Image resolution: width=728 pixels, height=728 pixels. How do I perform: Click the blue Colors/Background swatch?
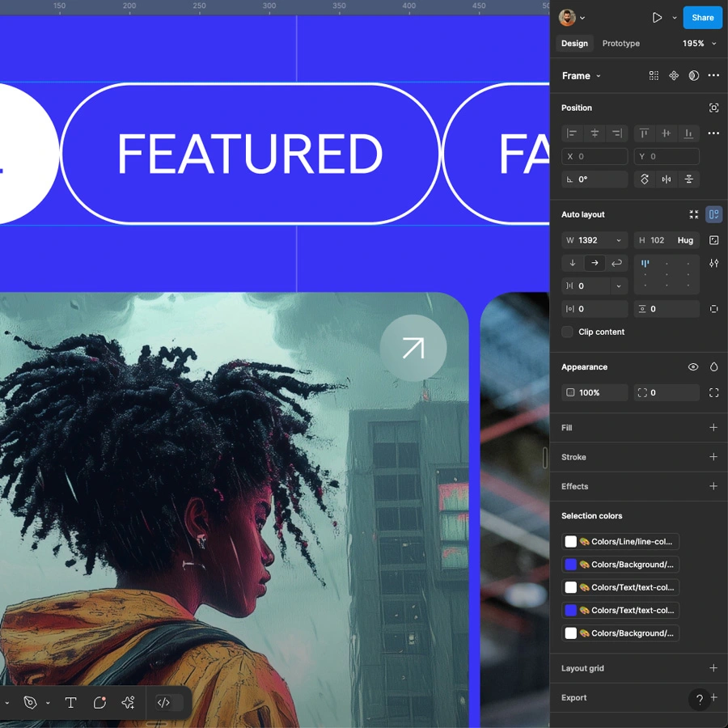click(x=570, y=564)
